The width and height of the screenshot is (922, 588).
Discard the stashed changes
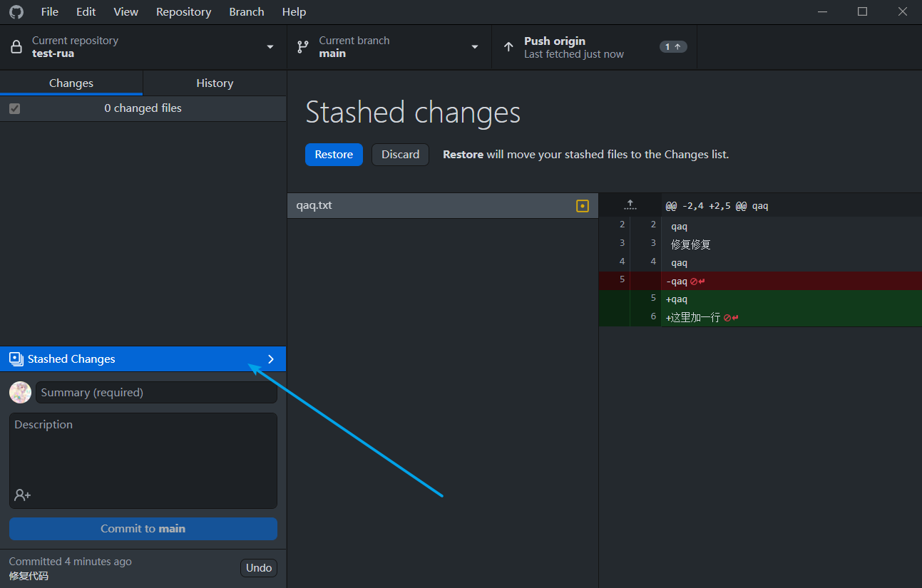point(400,155)
